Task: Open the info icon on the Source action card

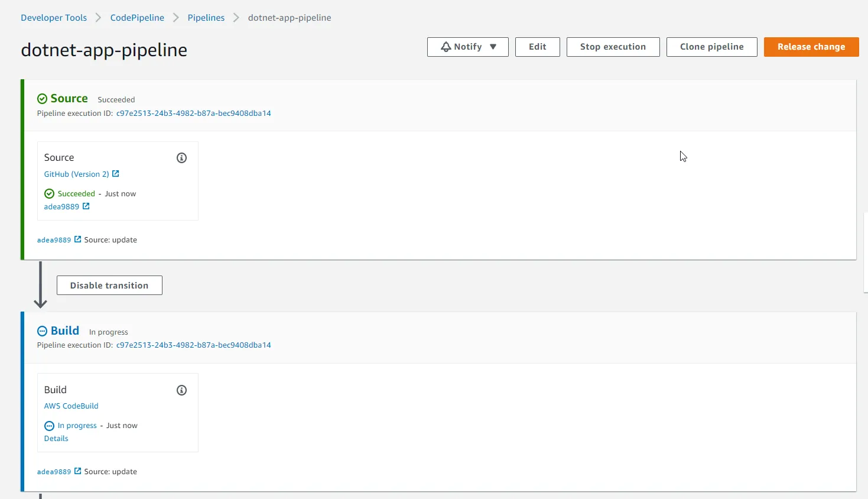Action: pyautogui.click(x=181, y=158)
